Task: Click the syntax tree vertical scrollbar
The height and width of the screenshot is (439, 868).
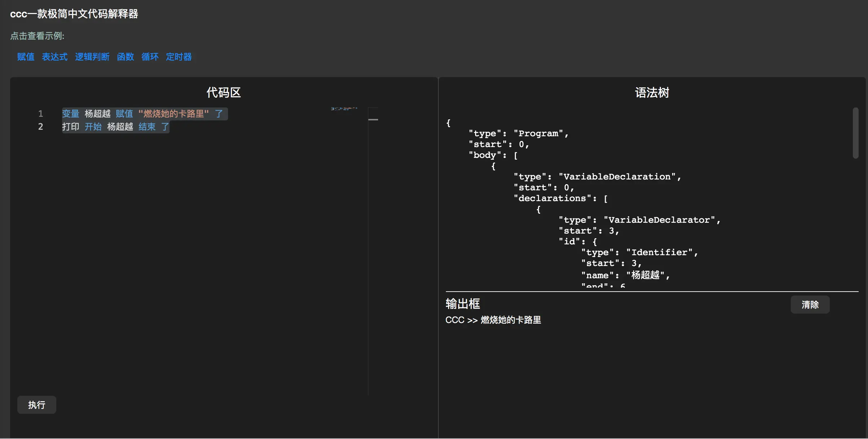Action: pyautogui.click(x=855, y=133)
